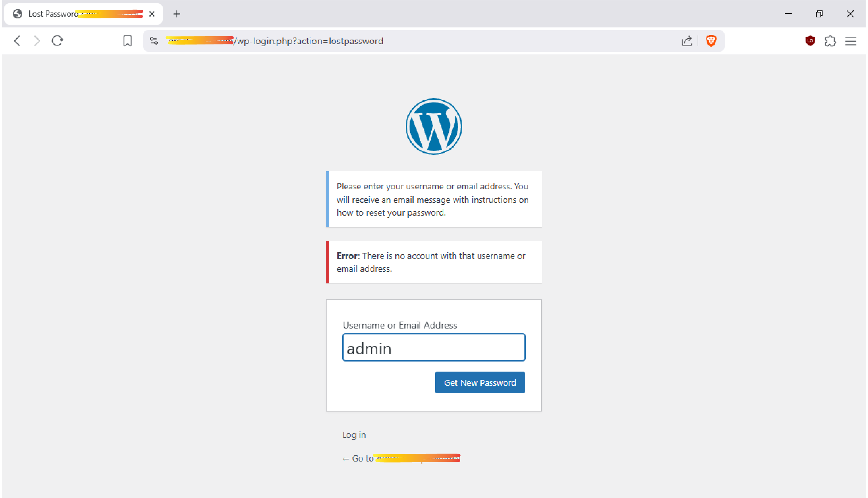Click the error message text

(431, 262)
